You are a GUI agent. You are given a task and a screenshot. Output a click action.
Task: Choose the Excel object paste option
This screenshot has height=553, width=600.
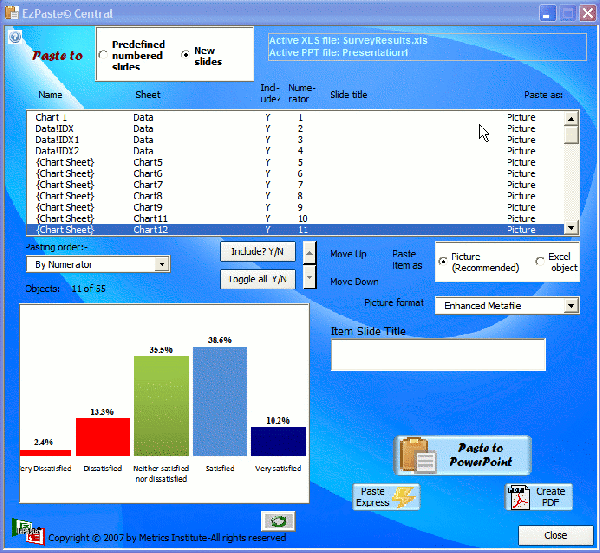(541, 261)
